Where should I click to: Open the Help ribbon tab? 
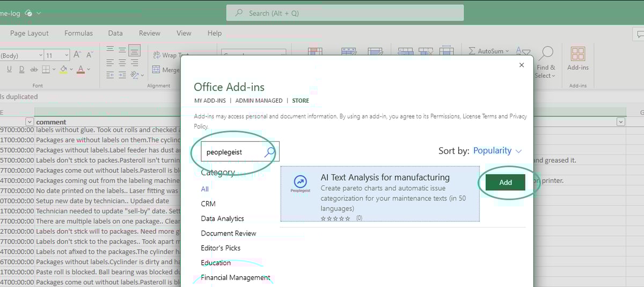point(215,33)
